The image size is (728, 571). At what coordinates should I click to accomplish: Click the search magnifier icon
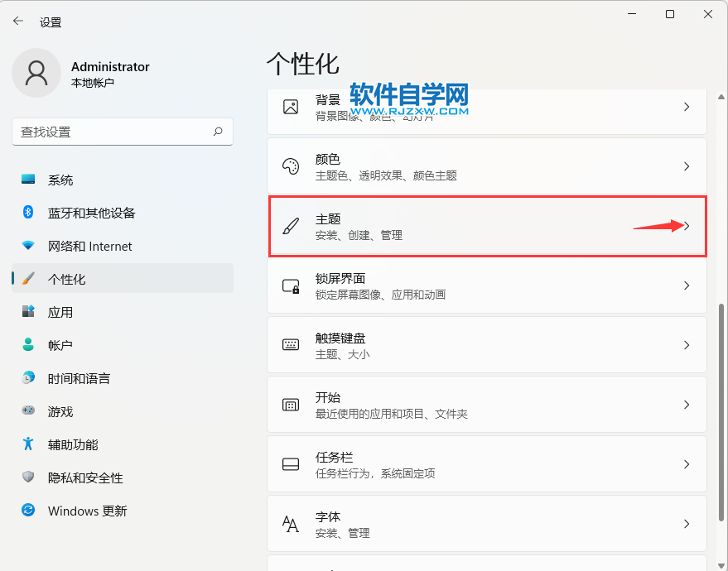point(218,132)
